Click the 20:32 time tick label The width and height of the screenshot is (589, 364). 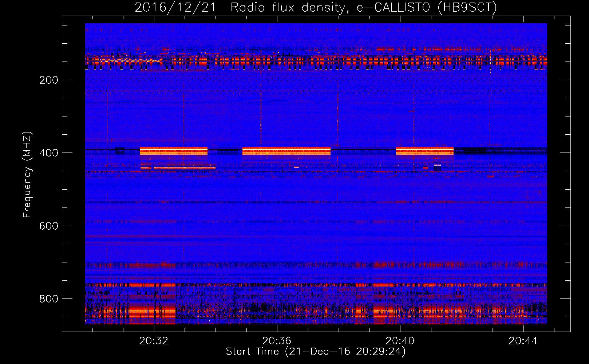coord(154,341)
